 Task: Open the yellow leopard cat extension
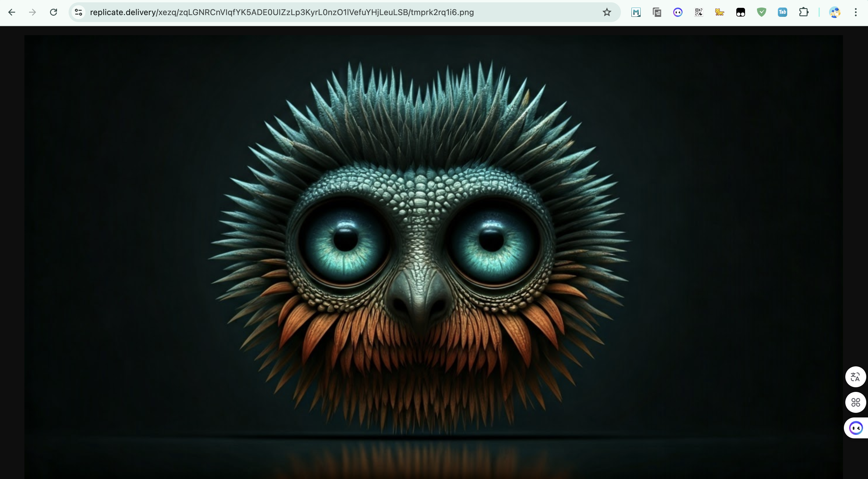point(719,12)
